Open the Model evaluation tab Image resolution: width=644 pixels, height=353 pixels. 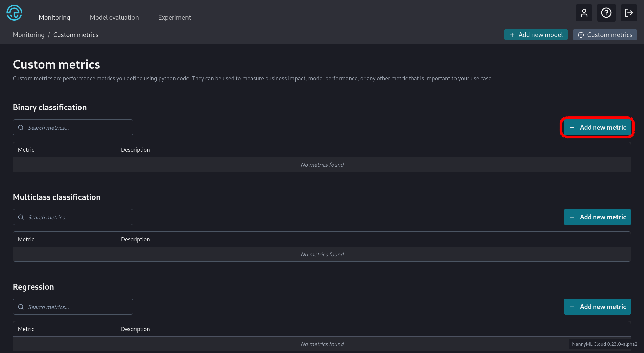(x=114, y=17)
